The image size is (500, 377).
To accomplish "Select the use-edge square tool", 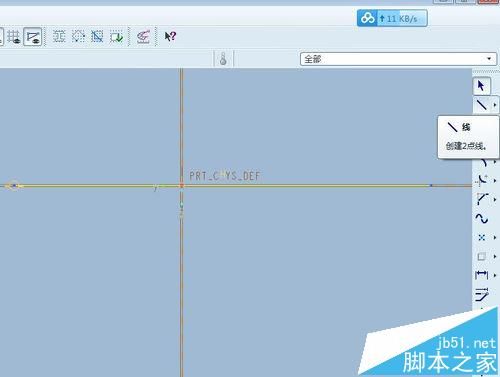I will point(482,256).
